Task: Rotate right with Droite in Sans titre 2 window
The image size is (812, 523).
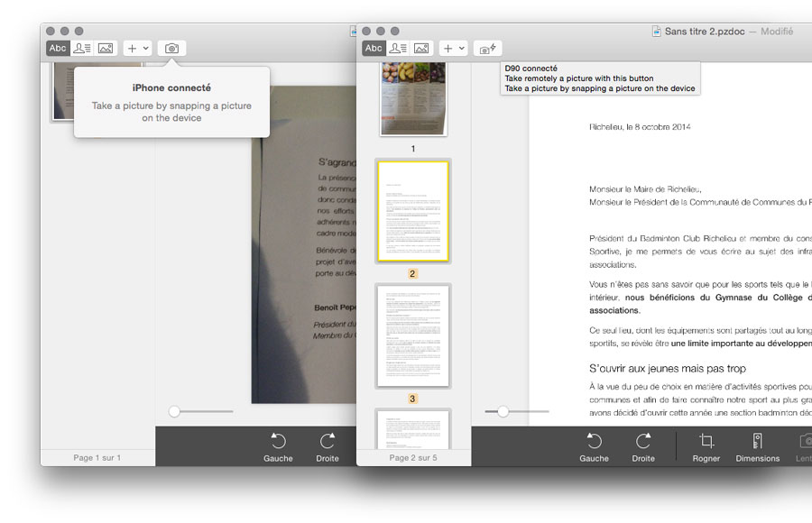Action: tap(643, 447)
